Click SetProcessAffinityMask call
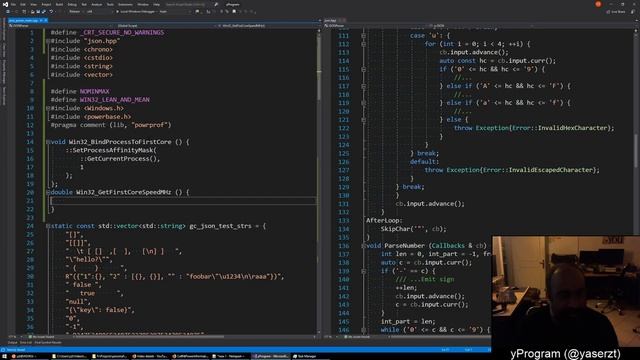Screen dimensions: 640x360 point(114,150)
